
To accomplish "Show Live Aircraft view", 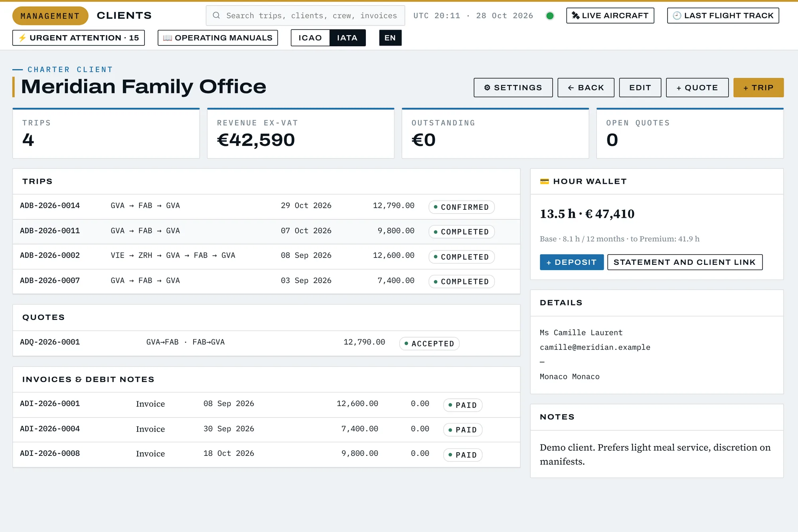I will [610, 16].
